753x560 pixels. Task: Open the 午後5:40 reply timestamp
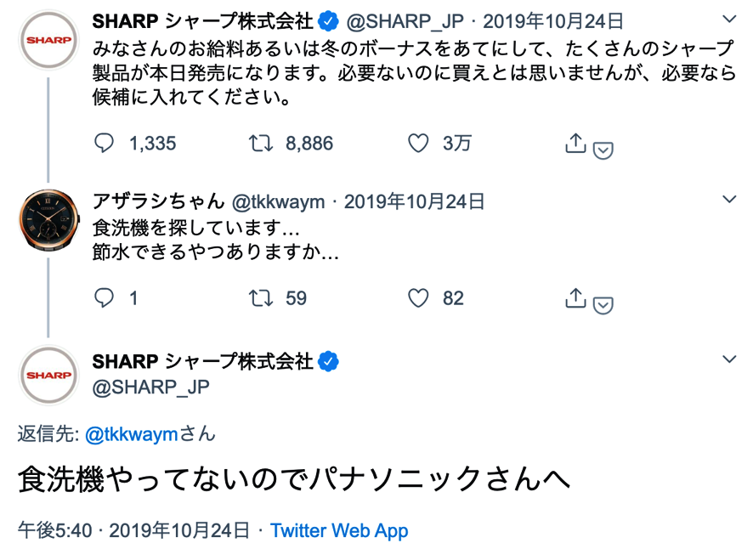click(x=54, y=531)
